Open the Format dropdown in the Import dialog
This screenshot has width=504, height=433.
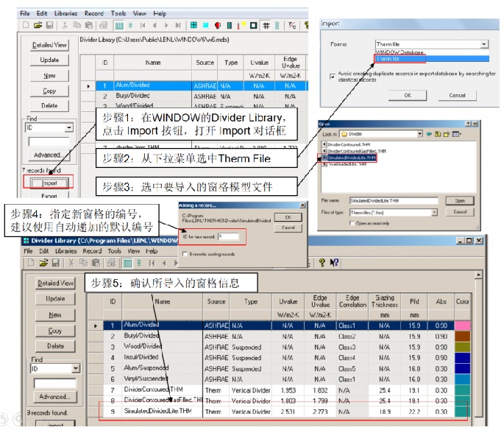[483, 44]
